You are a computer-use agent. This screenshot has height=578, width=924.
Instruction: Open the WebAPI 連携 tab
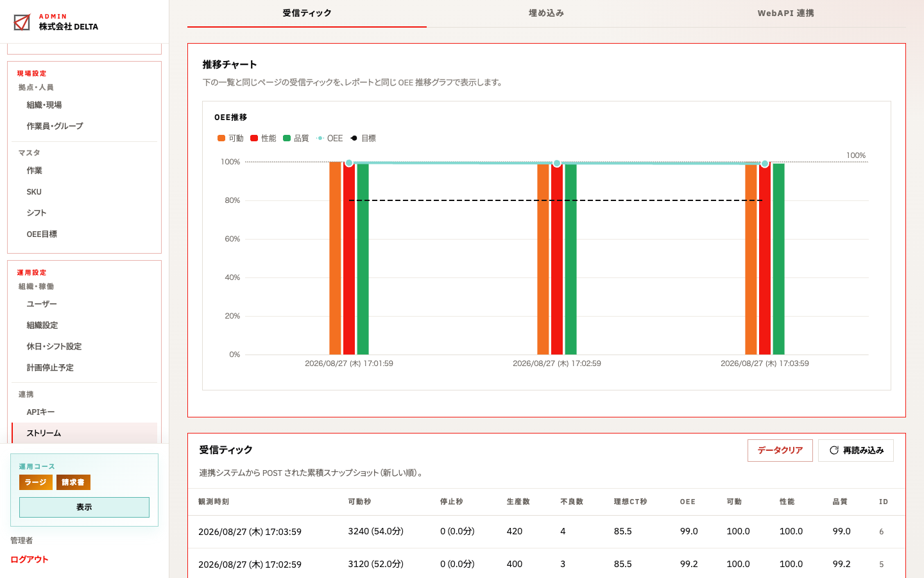click(785, 13)
